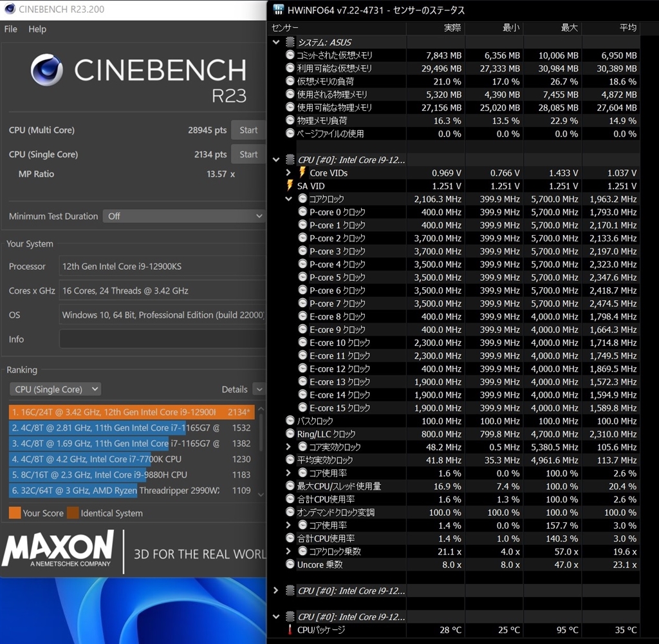The height and width of the screenshot is (644, 659).
Task: Collapse the コアクロック tree node
Action: click(289, 198)
